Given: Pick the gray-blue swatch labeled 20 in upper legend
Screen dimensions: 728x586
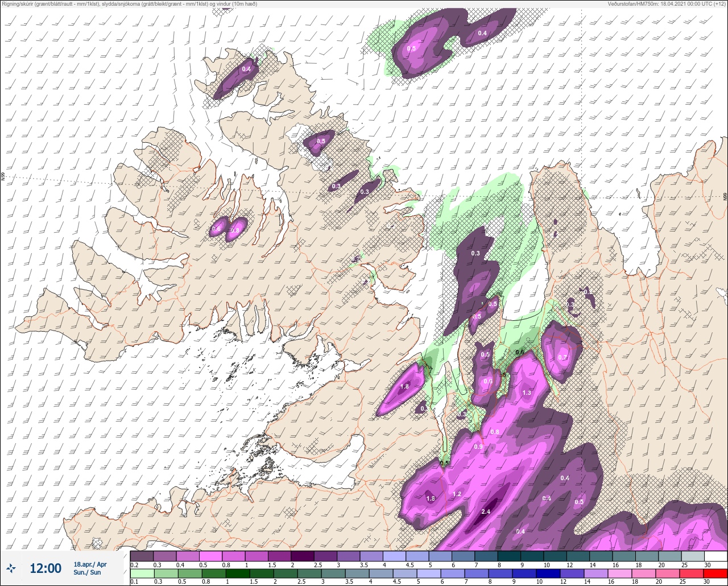Looking at the screenshot, I should pyautogui.click(x=670, y=556).
